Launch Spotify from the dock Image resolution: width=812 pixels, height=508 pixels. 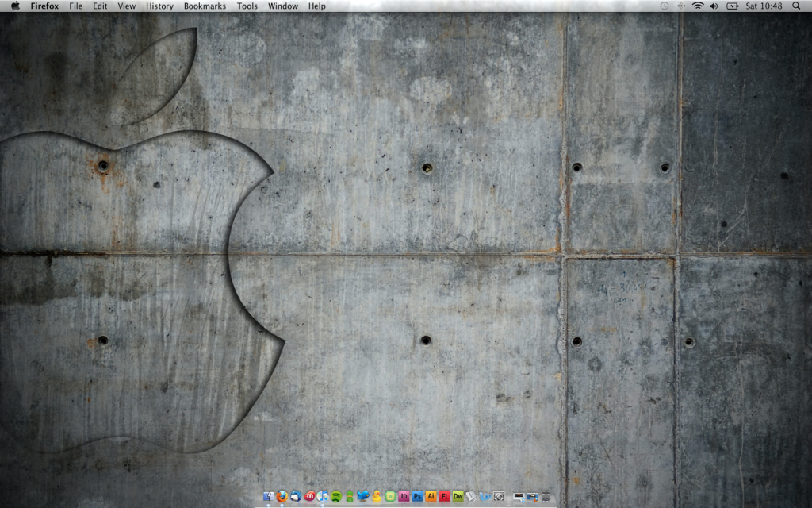336,497
